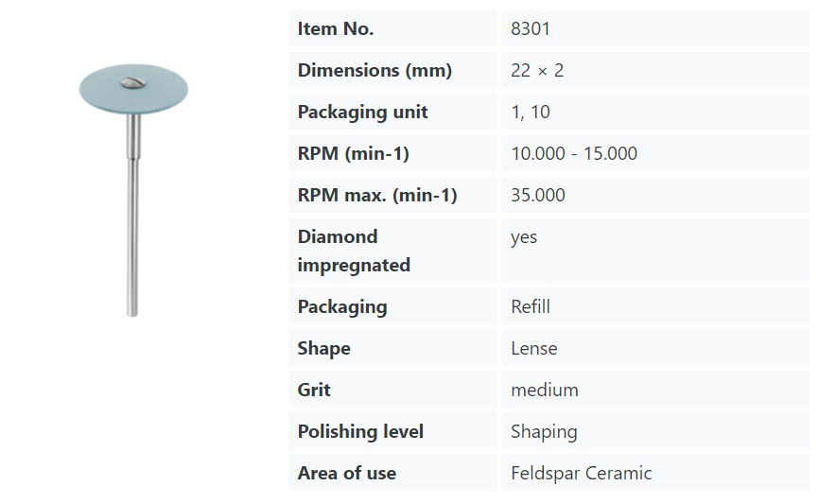Click the "Polishing level" label
819x504 pixels.
tap(360, 432)
